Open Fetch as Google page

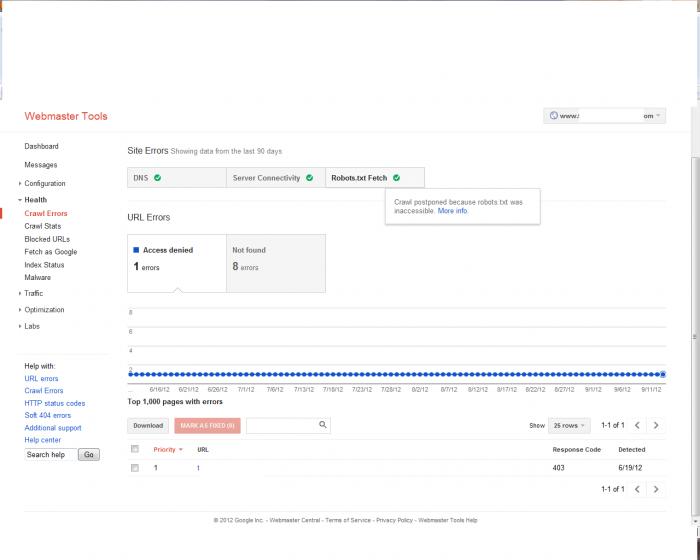coord(50,252)
